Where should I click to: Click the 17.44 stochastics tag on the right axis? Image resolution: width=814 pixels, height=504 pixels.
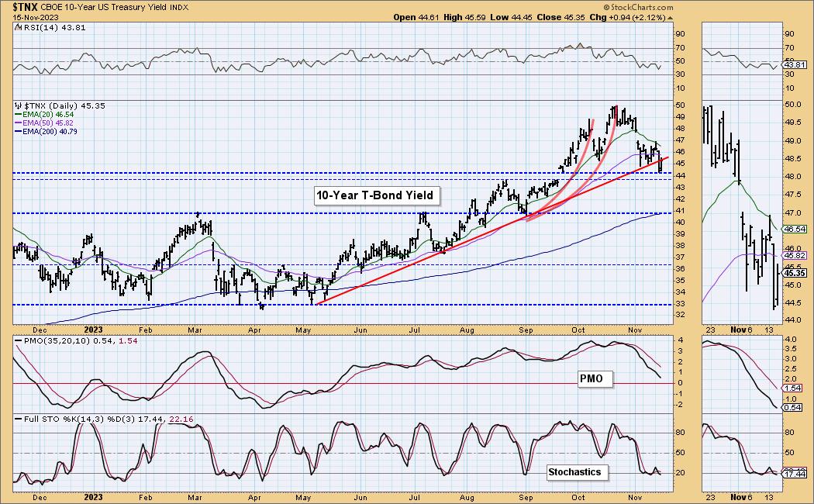coord(795,474)
